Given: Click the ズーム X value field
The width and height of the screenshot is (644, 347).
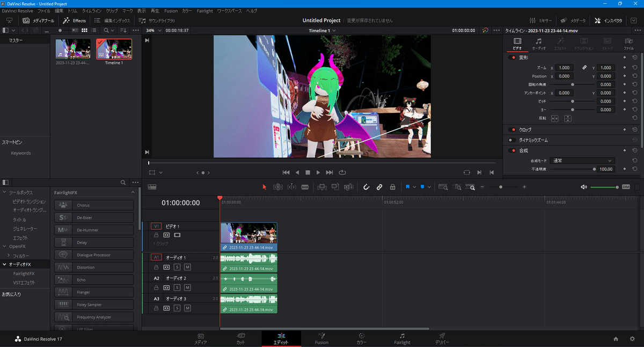Looking at the screenshot, I should coord(565,68).
